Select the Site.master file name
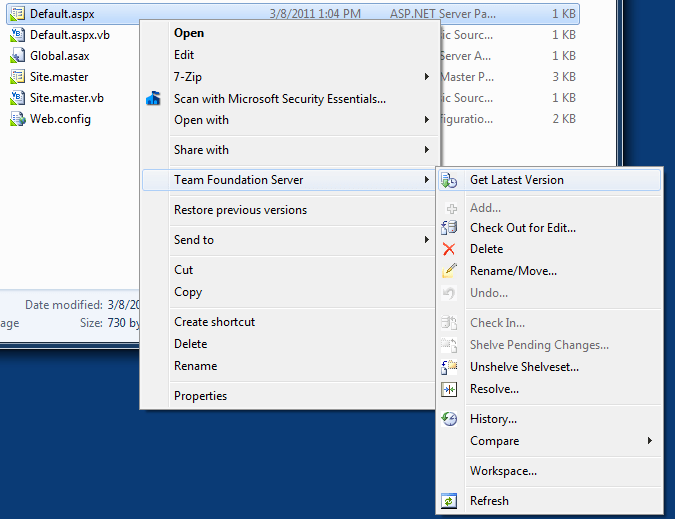The height and width of the screenshot is (519, 675). (59, 77)
